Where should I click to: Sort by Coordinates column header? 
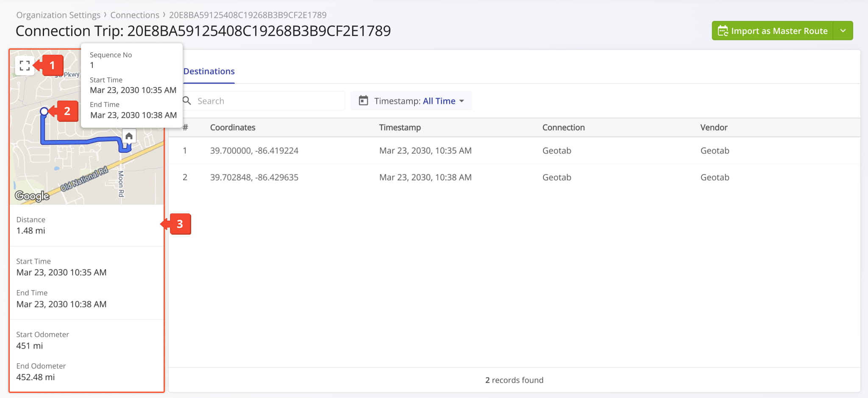pos(233,127)
